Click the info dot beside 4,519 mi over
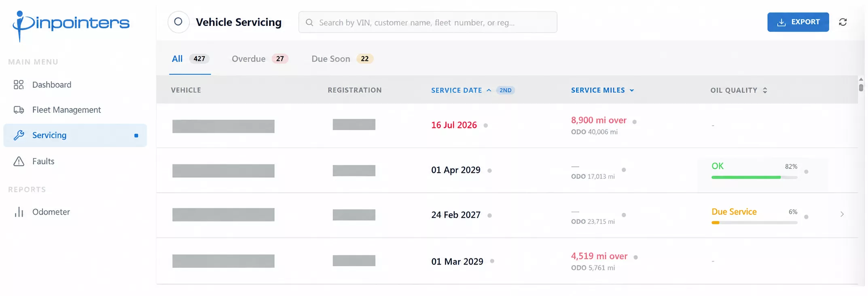This screenshot has height=296, width=868. point(636,258)
